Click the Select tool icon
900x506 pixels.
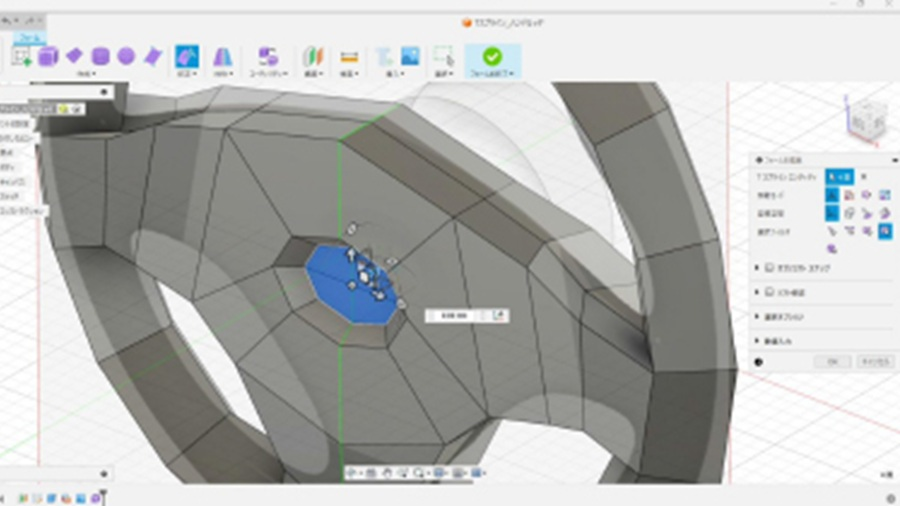[444, 57]
